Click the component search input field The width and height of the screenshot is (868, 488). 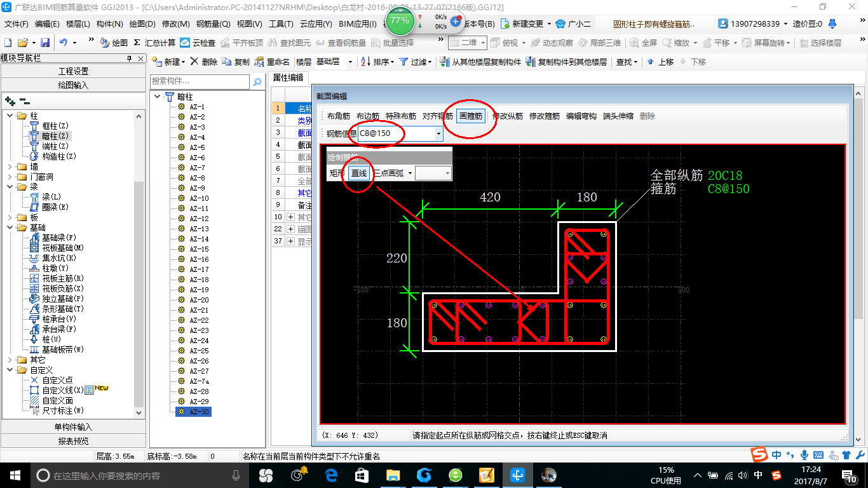point(200,82)
